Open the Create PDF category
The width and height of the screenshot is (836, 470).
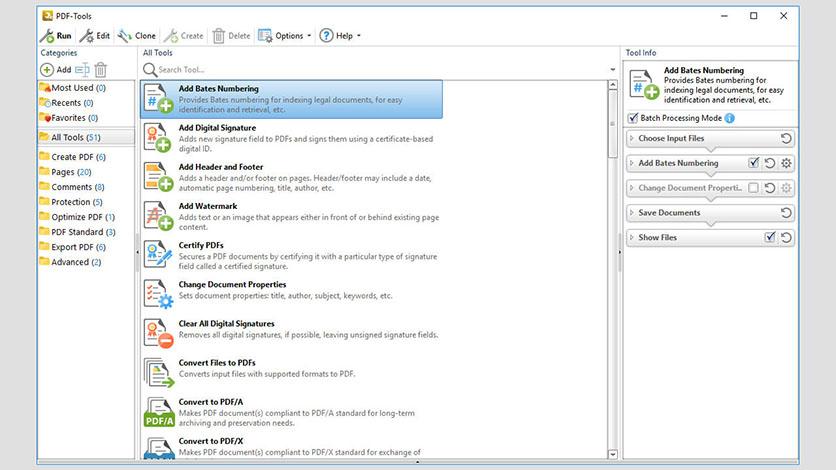coord(86,157)
